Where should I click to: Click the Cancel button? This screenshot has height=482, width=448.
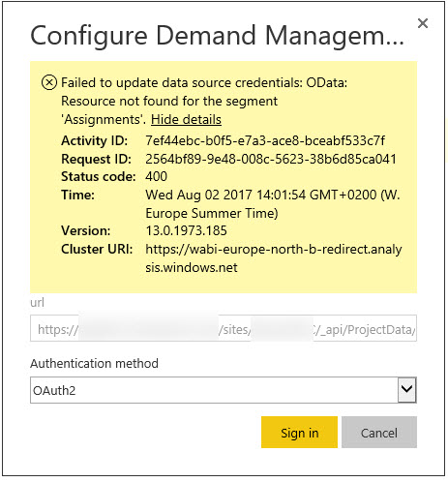pyautogui.click(x=379, y=433)
